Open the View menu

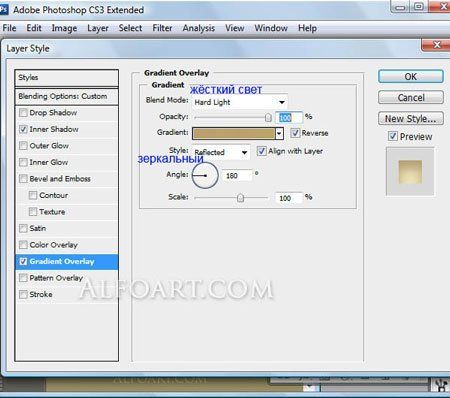coord(235,28)
